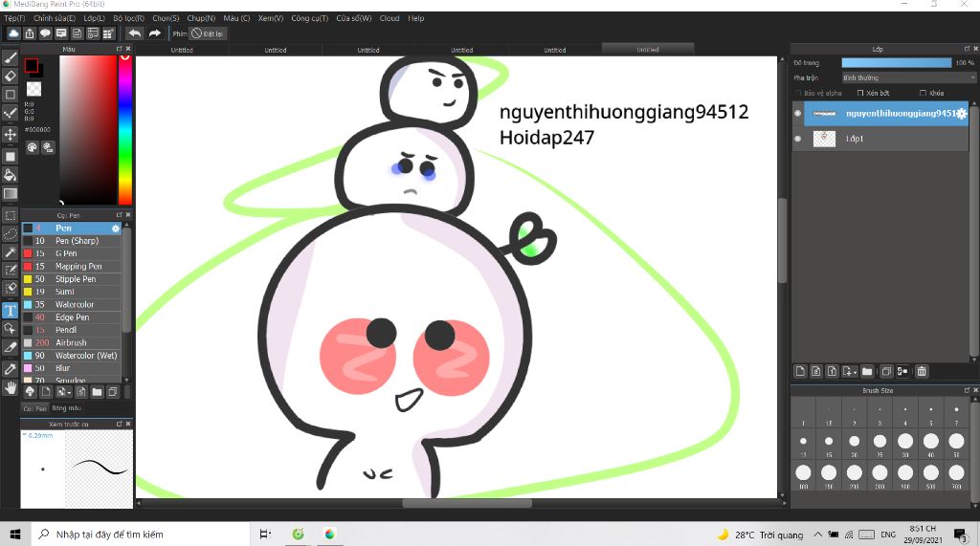Click the cloud icon in top toolbar
The height and width of the screenshot is (546, 980).
tap(13, 33)
